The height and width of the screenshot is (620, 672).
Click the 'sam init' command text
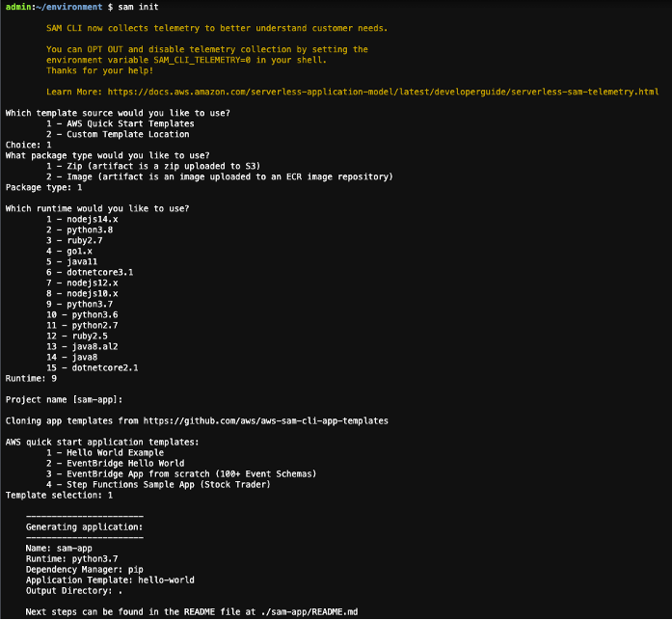pos(138,7)
